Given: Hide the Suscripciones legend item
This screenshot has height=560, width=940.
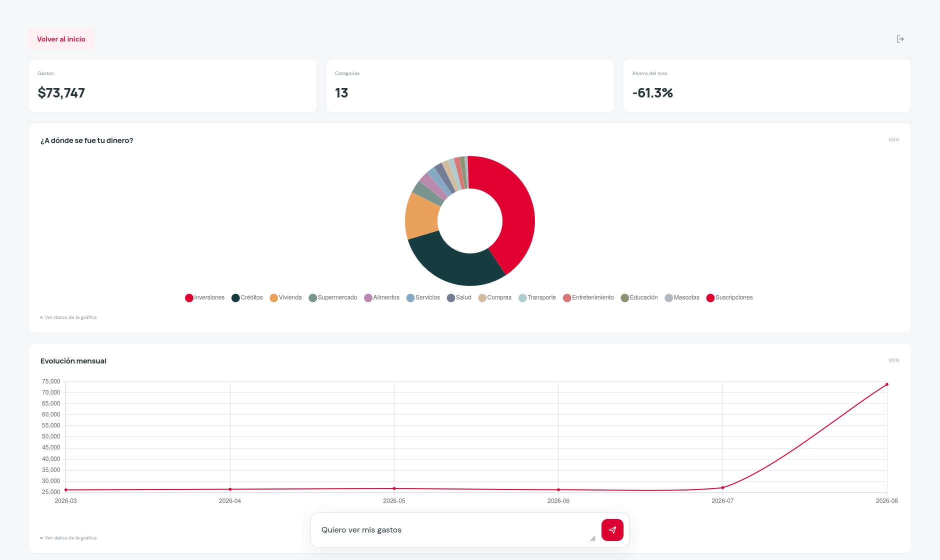Looking at the screenshot, I should pyautogui.click(x=729, y=297).
